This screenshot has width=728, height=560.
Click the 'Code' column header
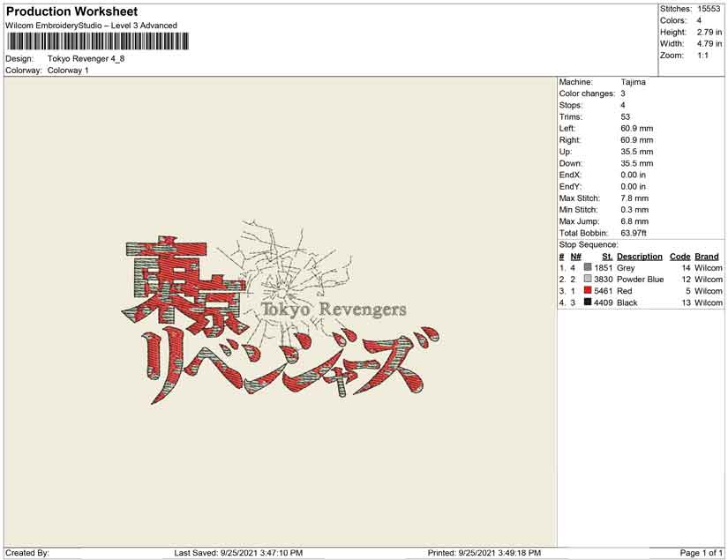(679, 257)
